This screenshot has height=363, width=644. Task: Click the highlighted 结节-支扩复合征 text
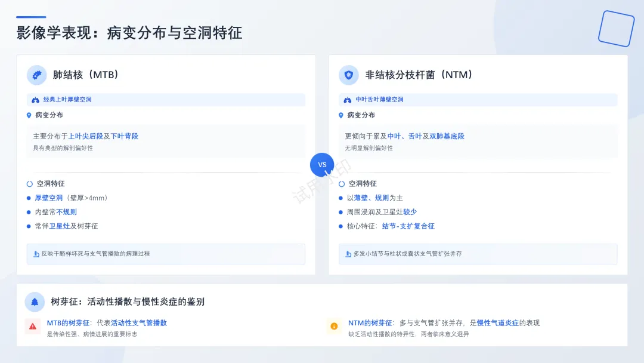point(408,226)
